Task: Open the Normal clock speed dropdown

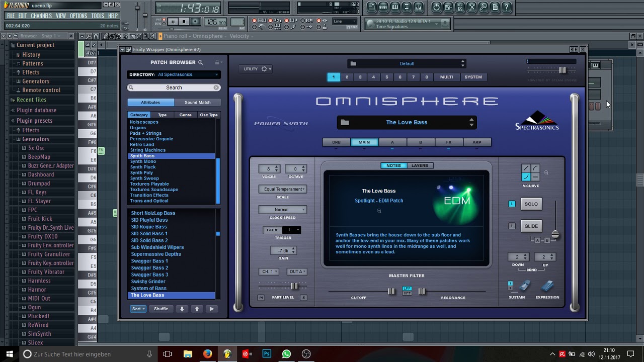Action: coord(283,210)
